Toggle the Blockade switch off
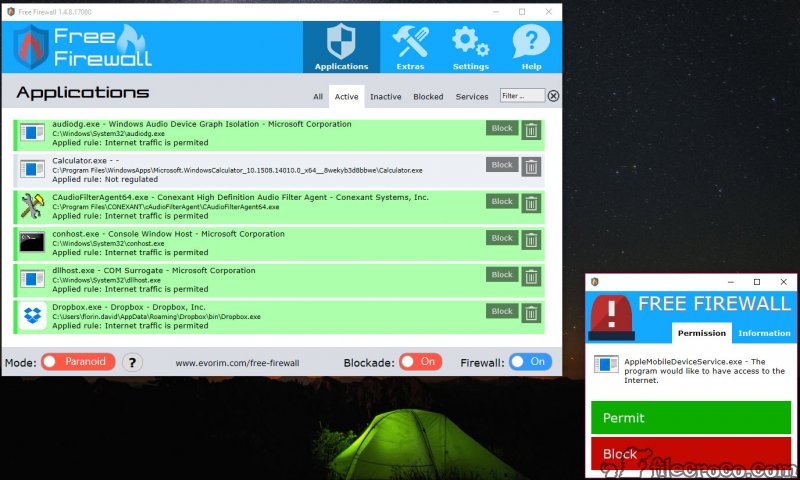 point(420,362)
